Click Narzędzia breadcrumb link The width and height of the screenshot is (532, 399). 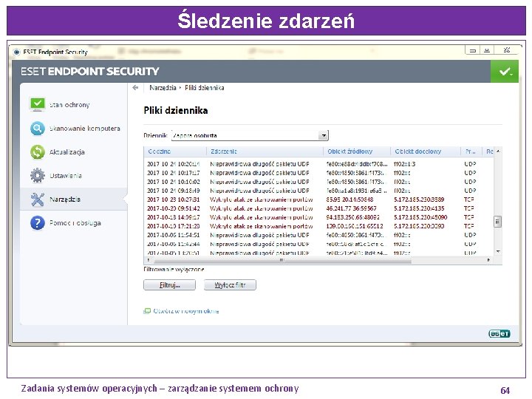pos(163,87)
